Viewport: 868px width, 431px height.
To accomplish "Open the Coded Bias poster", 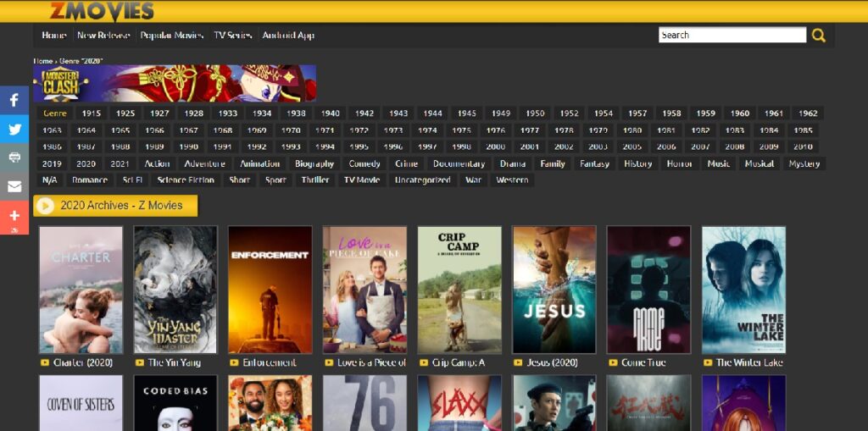I will (175, 403).
